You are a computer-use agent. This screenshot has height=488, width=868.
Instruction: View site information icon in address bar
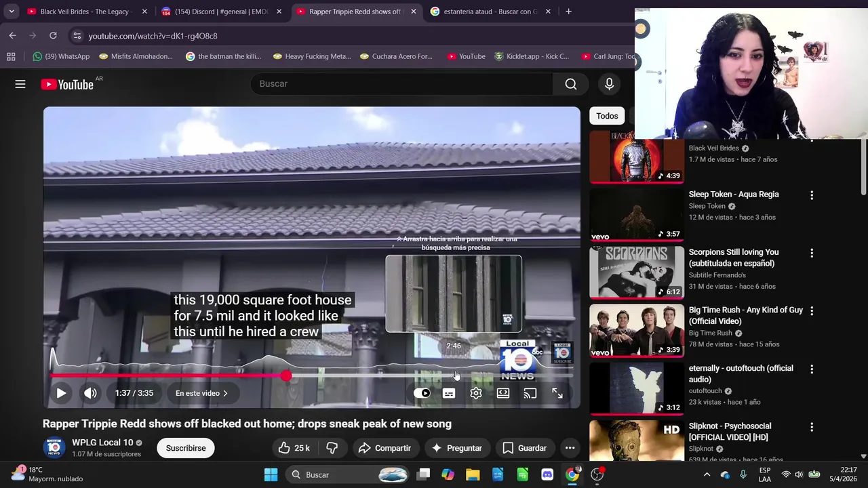(77, 36)
